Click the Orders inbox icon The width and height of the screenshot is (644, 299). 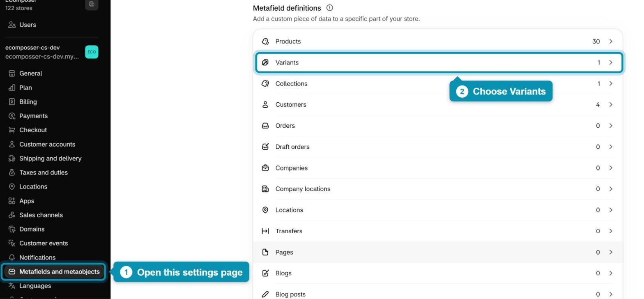point(265,126)
